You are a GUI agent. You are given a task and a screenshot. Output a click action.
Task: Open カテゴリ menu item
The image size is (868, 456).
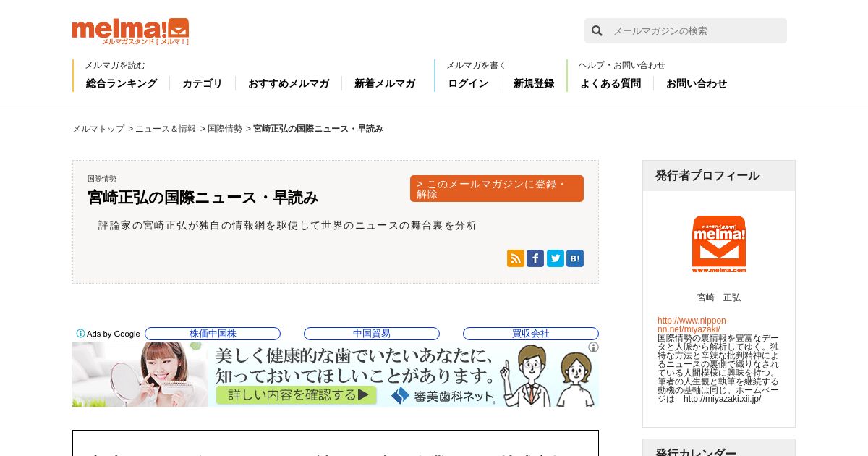point(203,83)
